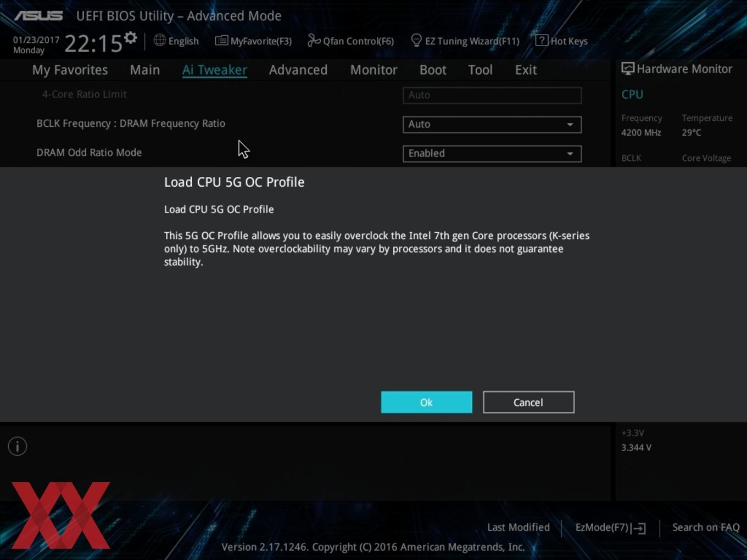This screenshot has width=747, height=560.
Task: Click the 22:15 clock display
Action: pos(93,43)
